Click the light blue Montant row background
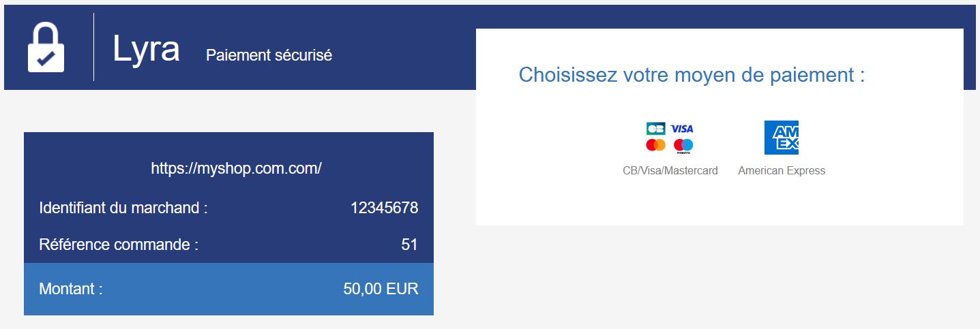Screen dimensions: 980x329 tap(228, 289)
